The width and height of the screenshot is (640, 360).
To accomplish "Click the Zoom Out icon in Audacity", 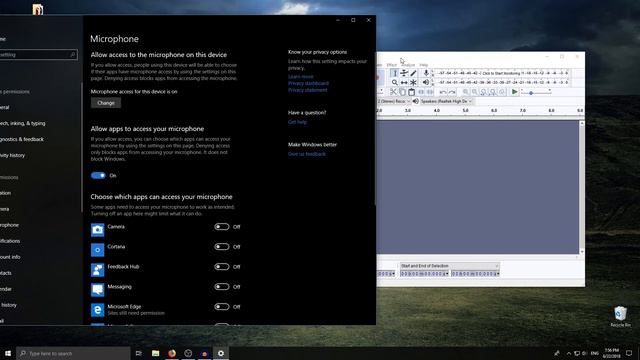I will (x=474, y=92).
